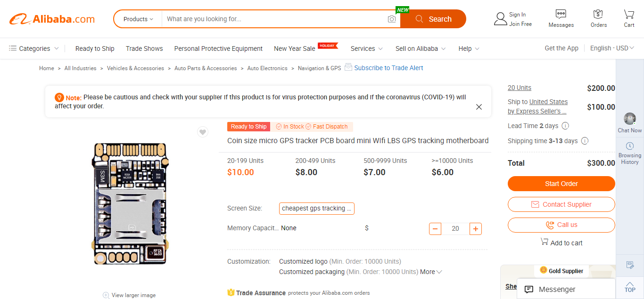Screen dimensions: 644x299
Task: Open the Messages icon in header
Action: pos(561,14)
